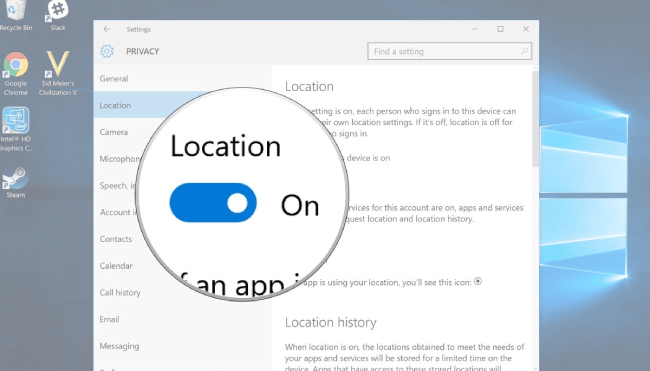Viewport: 650px width, 371px height.
Task: Open the Email privacy settings
Action: point(109,319)
